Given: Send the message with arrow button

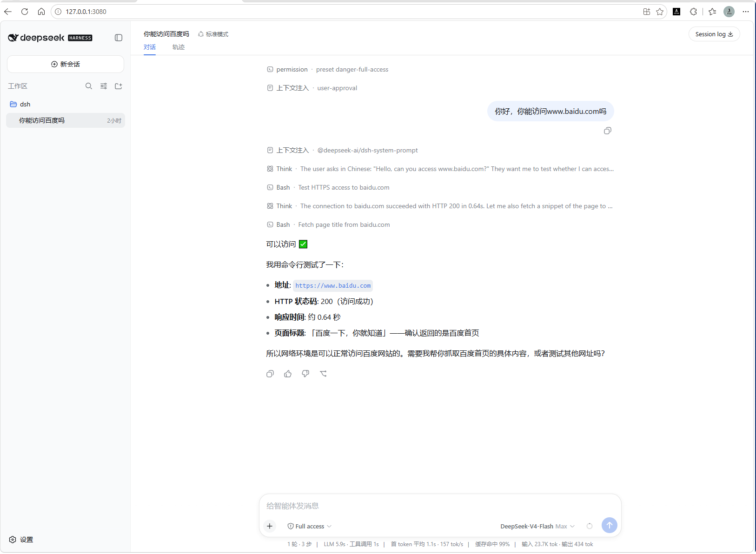Looking at the screenshot, I should click(x=610, y=525).
